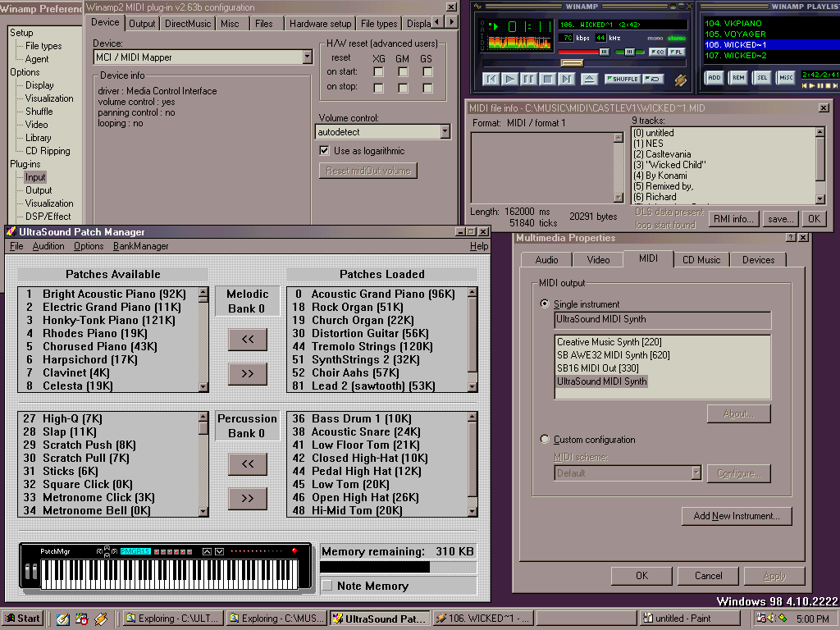The height and width of the screenshot is (630, 840).
Task: Click Winamp play button
Action: pyautogui.click(x=509, y=80)
